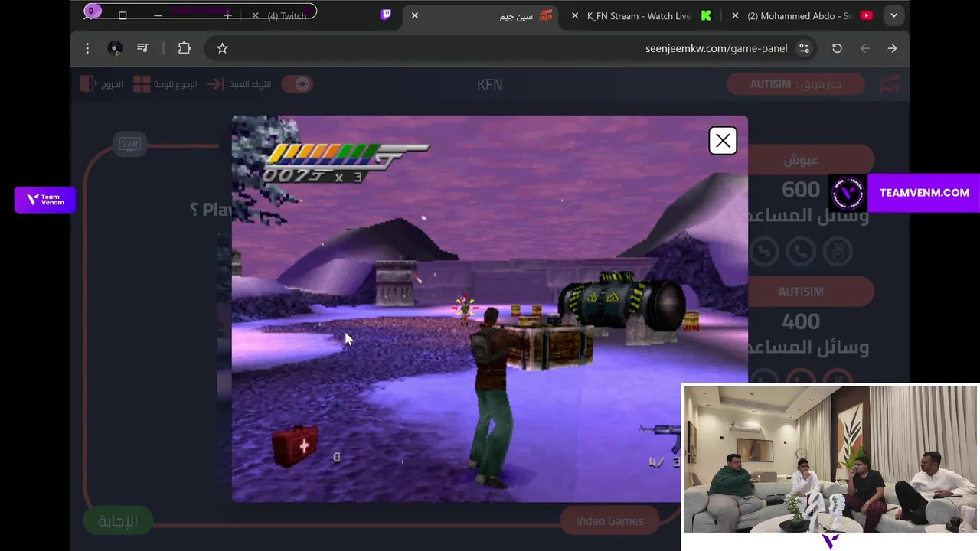
Task: Reload the page
Action: pos(837,48)
